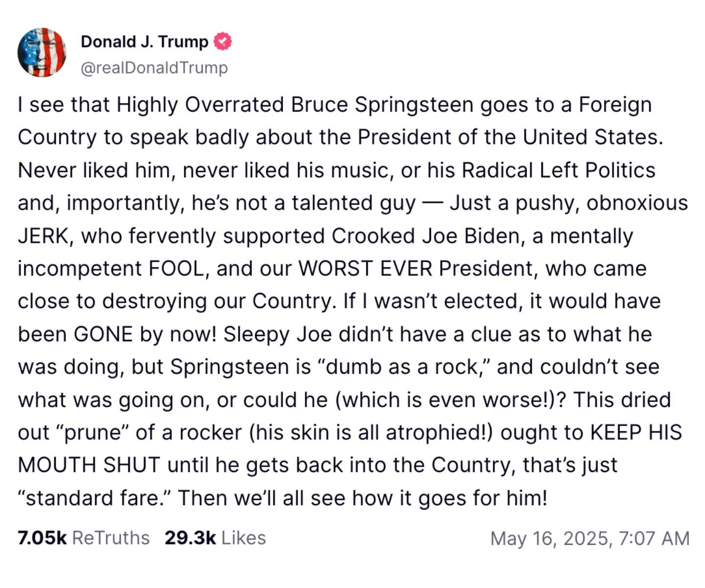Open the Donald J. Trump display name
The image size is (705, 588).
tap(144, 42)
